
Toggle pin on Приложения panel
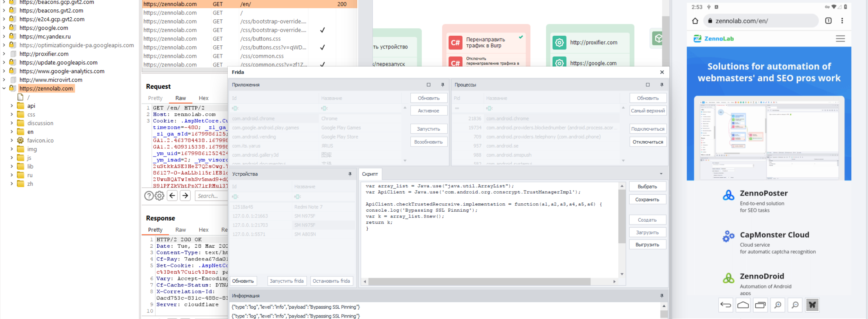coord(442,85)
